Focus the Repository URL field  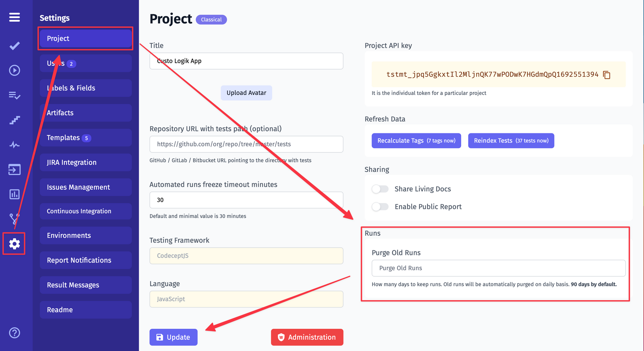pos(246,144)
